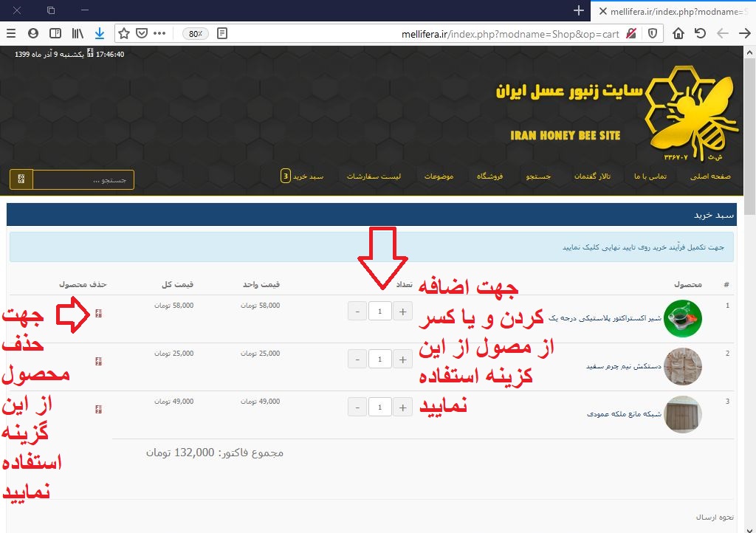Open the Downloads arrow icon
756x533 pixels.
pyautogui.click(x=100, y=33)
